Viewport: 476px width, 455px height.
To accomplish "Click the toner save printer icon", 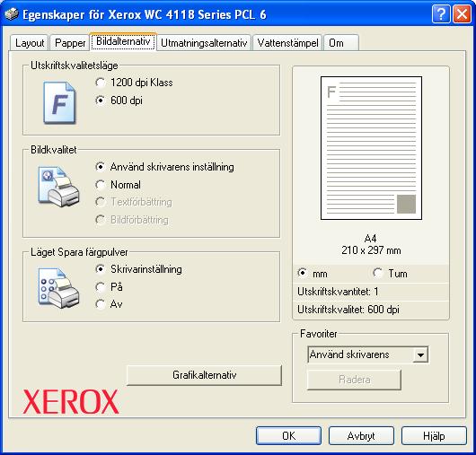I will (x=58, y=288).
